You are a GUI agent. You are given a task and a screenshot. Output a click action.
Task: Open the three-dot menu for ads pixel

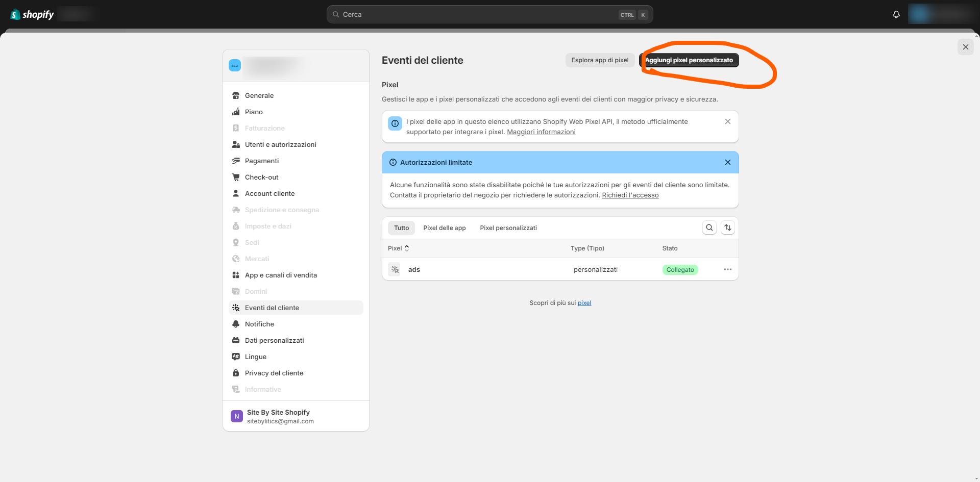click(727, 269)
